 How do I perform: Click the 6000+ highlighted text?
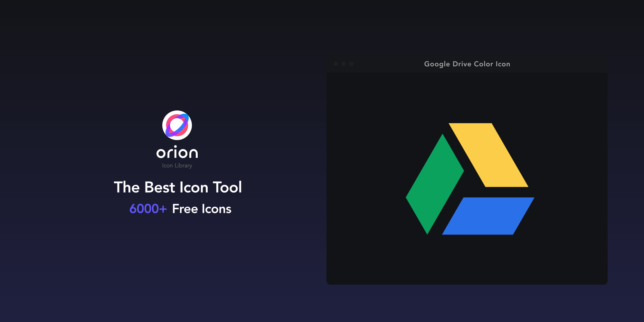[148, 209]
